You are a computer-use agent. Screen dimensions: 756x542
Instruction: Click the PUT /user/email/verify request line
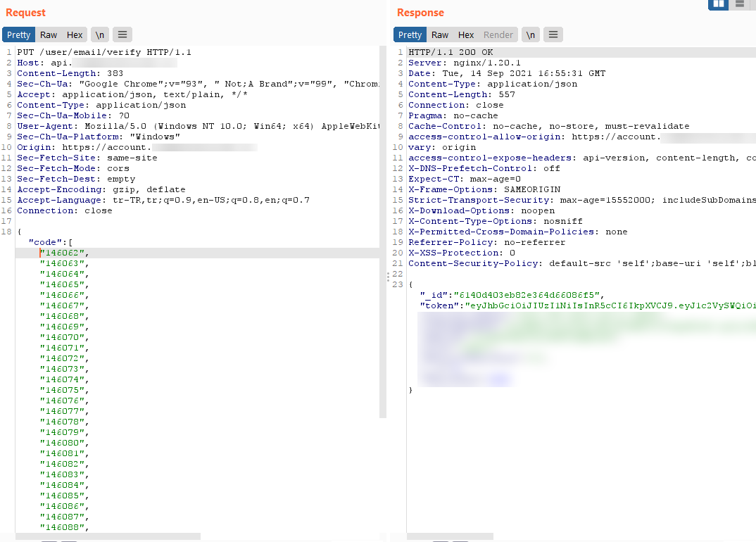104,52
